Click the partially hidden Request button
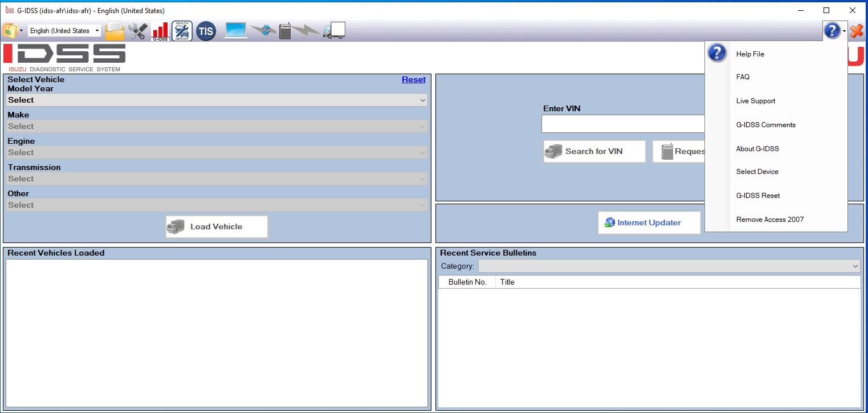 678,151
